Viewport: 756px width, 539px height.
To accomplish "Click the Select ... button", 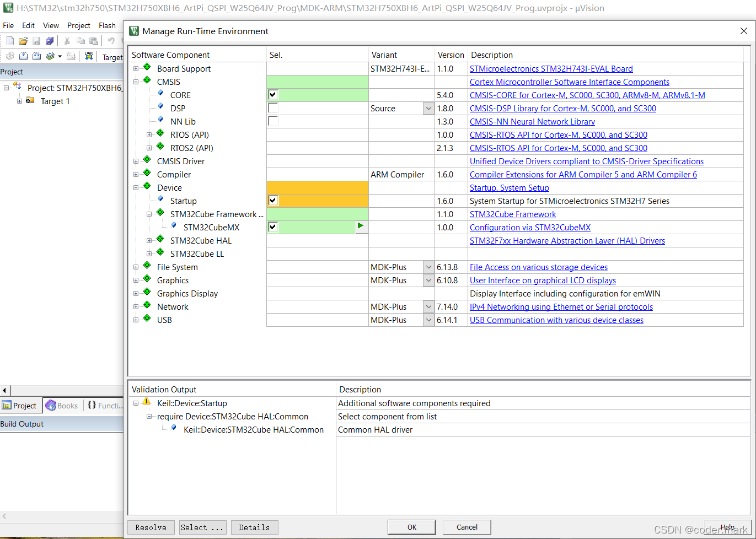I will point(202,527).
